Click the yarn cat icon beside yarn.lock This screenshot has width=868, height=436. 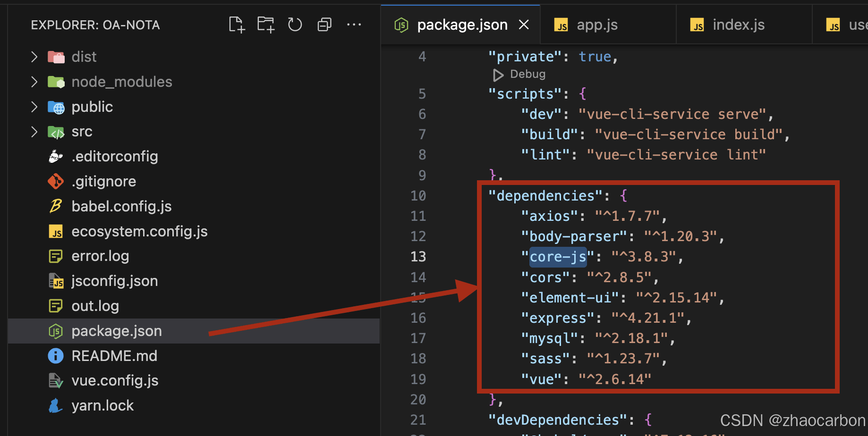tap(56, 405)
